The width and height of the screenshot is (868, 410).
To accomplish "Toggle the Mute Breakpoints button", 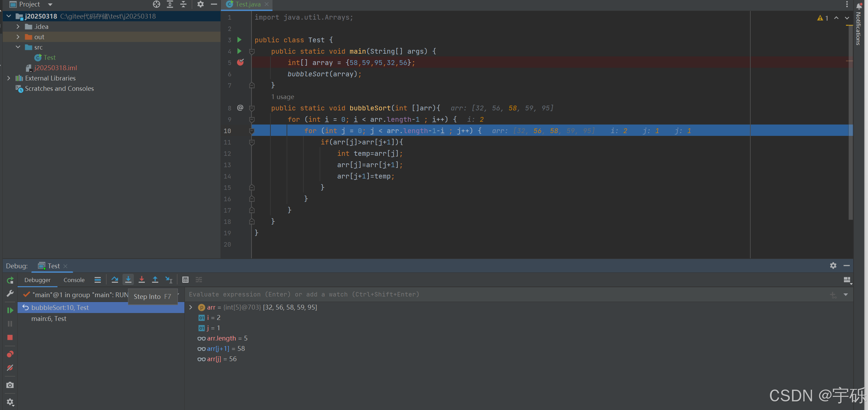I will coord(10,368).
